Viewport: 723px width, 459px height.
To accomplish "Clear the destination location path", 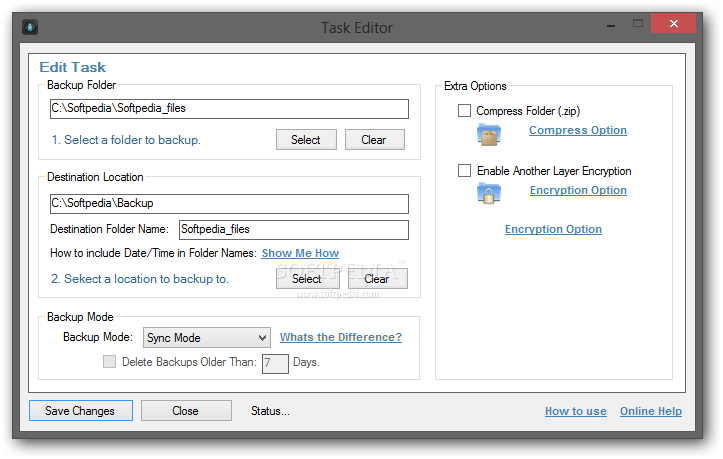I will pyautogui.click(x=376, y=279).
